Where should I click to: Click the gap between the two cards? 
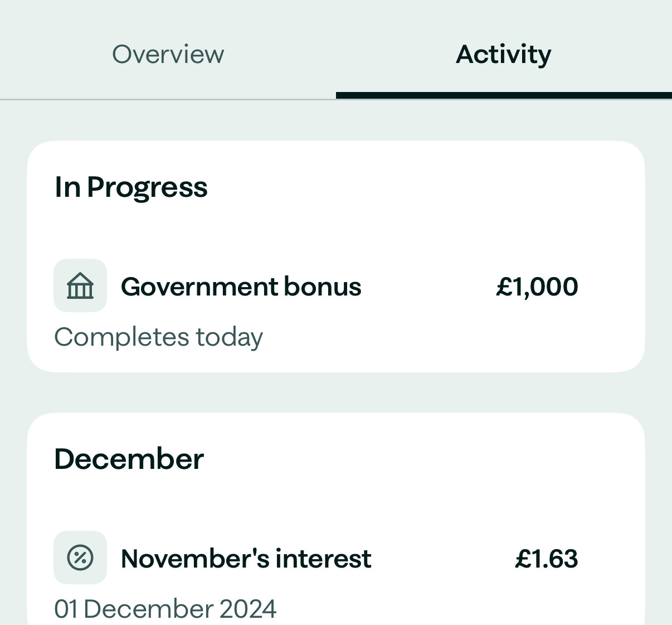pyautogui.click(x=336, y=392)
